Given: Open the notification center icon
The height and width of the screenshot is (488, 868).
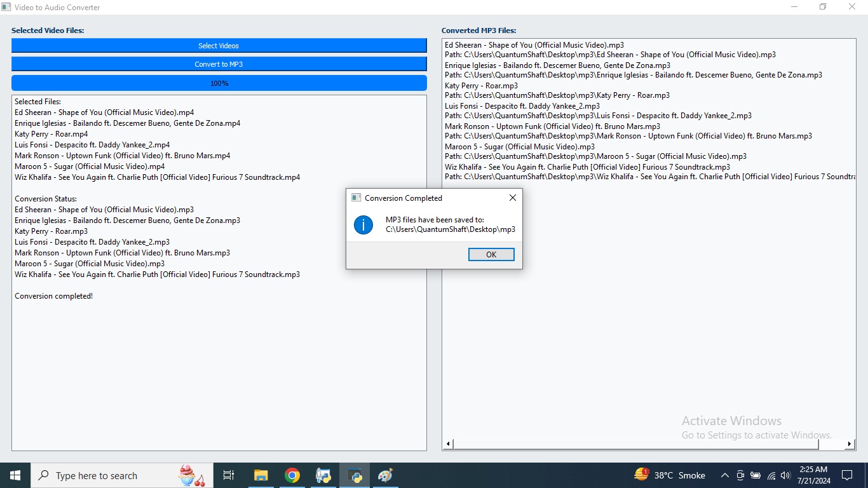Looking at the screenshot, I should [847, 475].
